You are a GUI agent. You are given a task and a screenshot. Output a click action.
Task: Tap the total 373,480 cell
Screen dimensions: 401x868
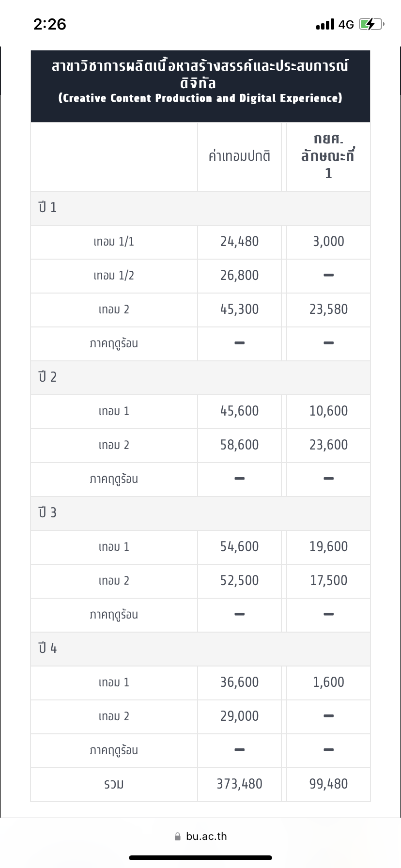(x=239, y=784)
